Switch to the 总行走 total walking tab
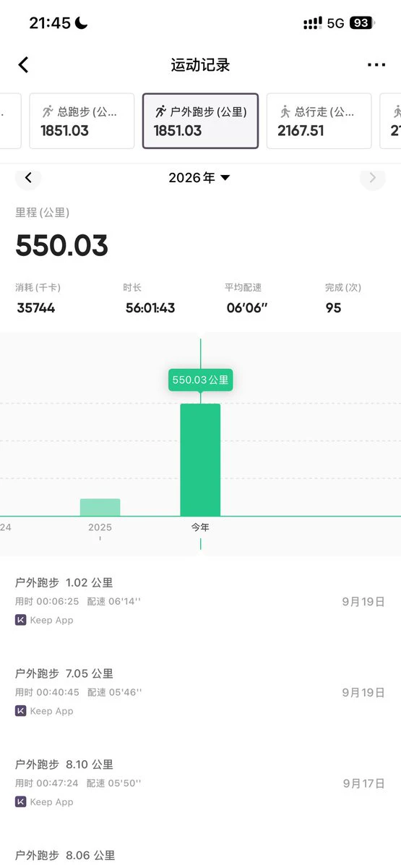 319,121
